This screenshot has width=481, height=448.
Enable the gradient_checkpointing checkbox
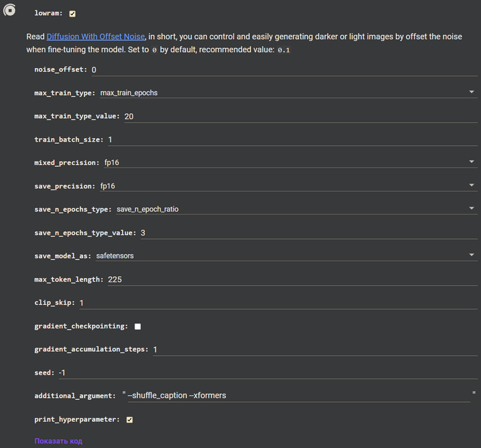click(x=137, y=326)
